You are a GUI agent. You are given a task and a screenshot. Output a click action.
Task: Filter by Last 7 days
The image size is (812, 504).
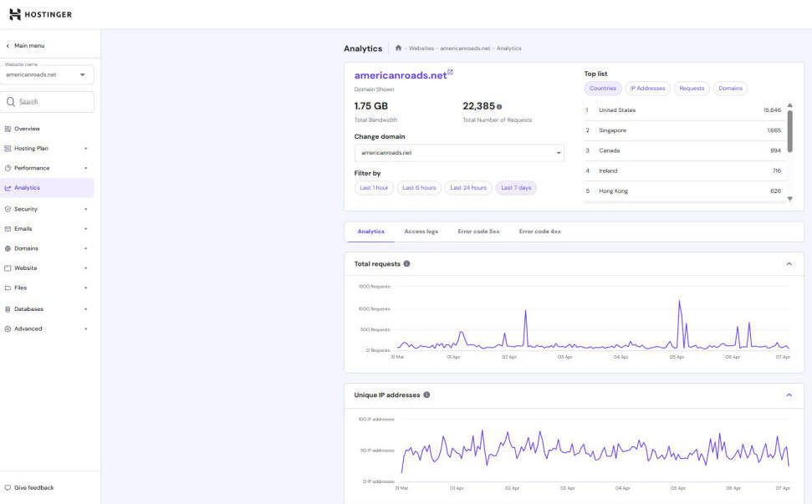(x=516, y=188)
